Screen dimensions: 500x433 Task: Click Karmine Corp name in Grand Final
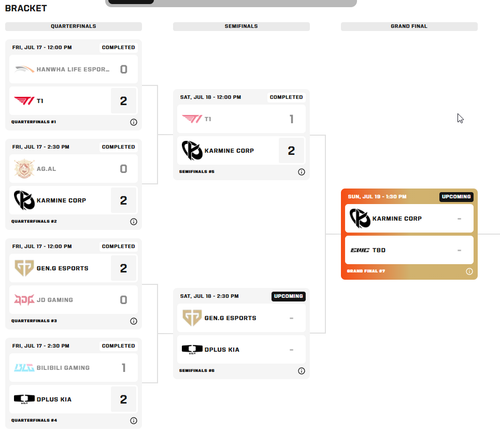397,219
